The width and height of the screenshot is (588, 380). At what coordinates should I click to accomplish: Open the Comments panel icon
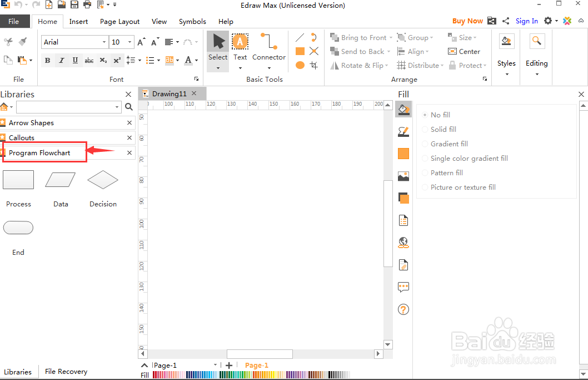403,287
